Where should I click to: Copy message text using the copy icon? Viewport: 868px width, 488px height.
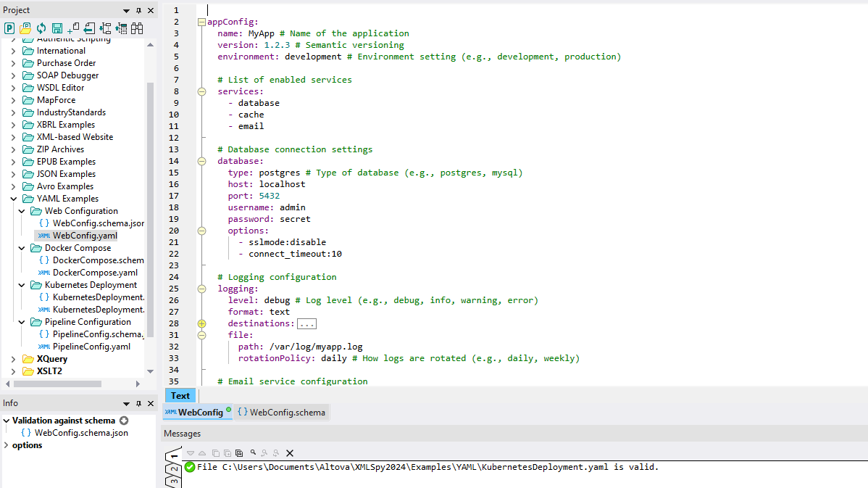216,453
